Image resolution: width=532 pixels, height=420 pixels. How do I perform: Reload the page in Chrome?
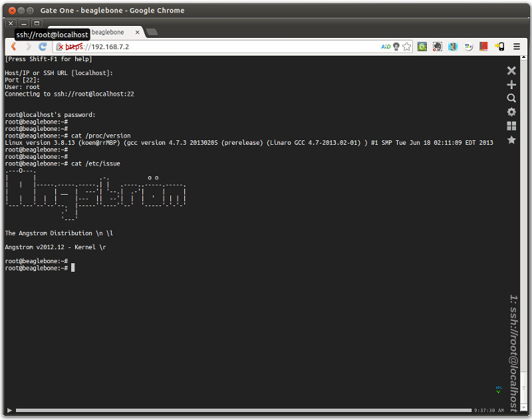(x=43, y=47)
